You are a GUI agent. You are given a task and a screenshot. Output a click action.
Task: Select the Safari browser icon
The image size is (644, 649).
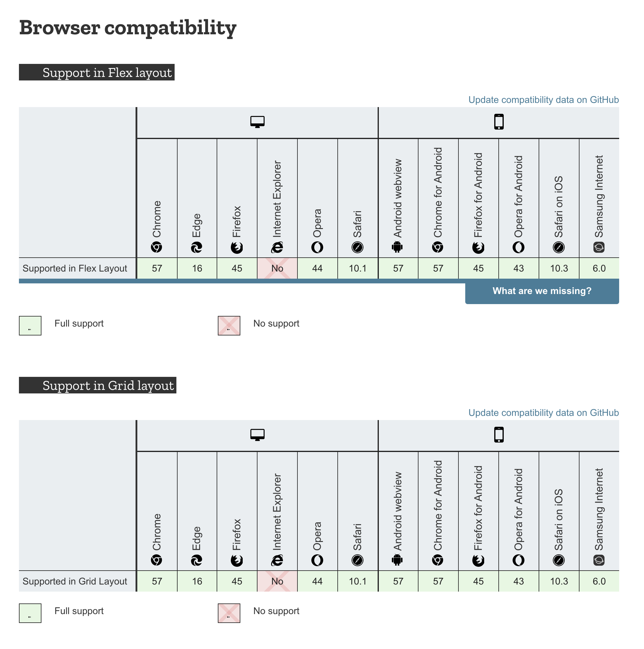coord(357,247)
